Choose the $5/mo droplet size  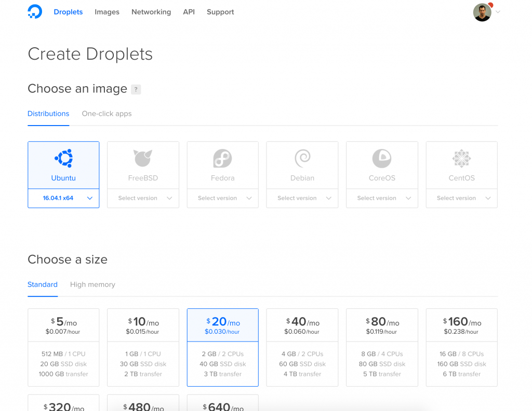point(63,347)
